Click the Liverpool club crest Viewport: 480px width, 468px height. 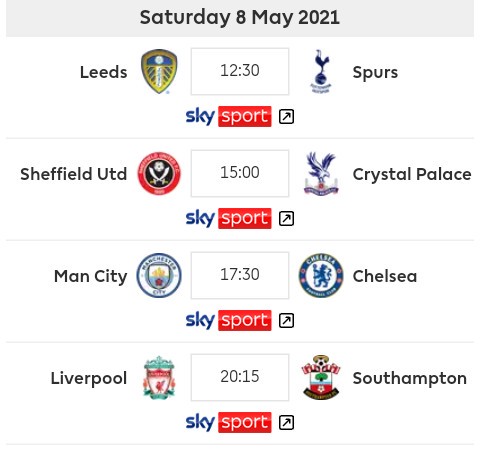(159, 377)
